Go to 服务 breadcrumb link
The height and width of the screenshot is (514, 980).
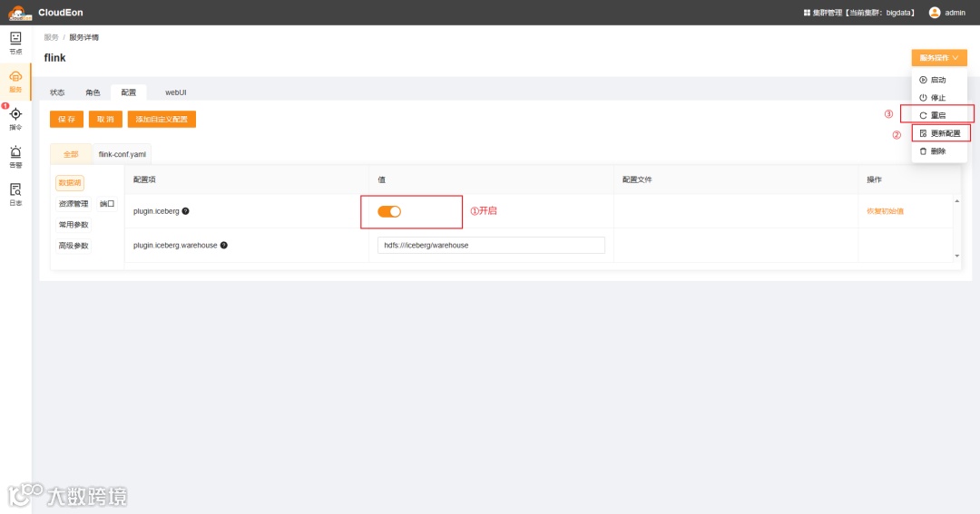(x=51, y=37)
